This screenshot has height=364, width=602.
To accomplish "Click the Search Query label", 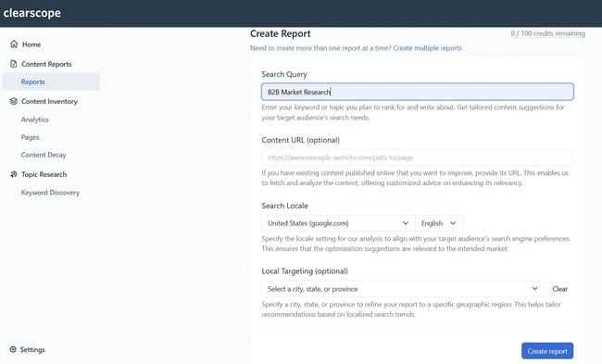I will point(284,74).
